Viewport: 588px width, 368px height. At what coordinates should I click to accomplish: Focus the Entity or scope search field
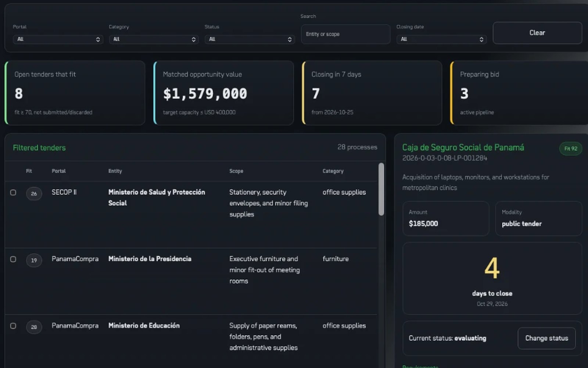pos(345,34)
